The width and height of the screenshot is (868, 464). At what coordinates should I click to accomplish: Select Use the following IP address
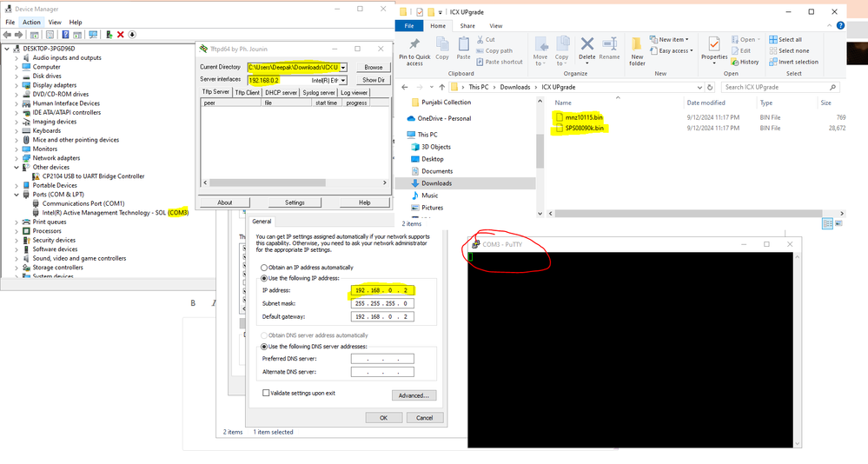pyautogui.click(x=264, y=276)
